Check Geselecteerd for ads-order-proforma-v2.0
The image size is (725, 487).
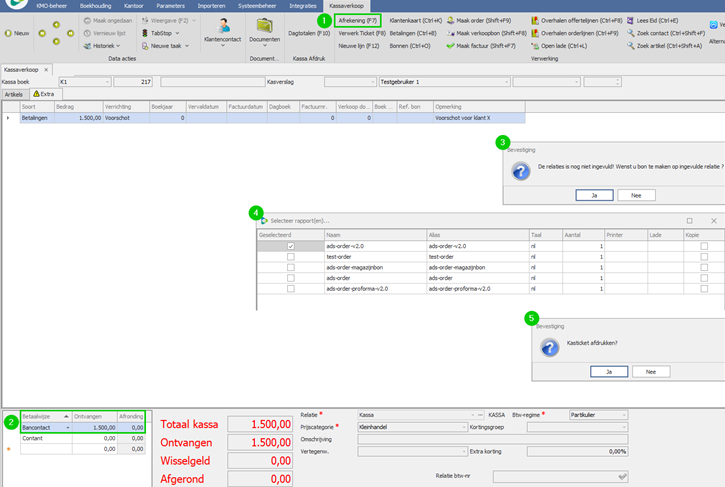tap(291, 289)
